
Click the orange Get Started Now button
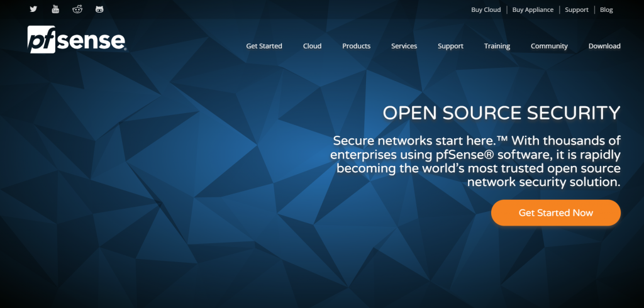tap(556, 212)
